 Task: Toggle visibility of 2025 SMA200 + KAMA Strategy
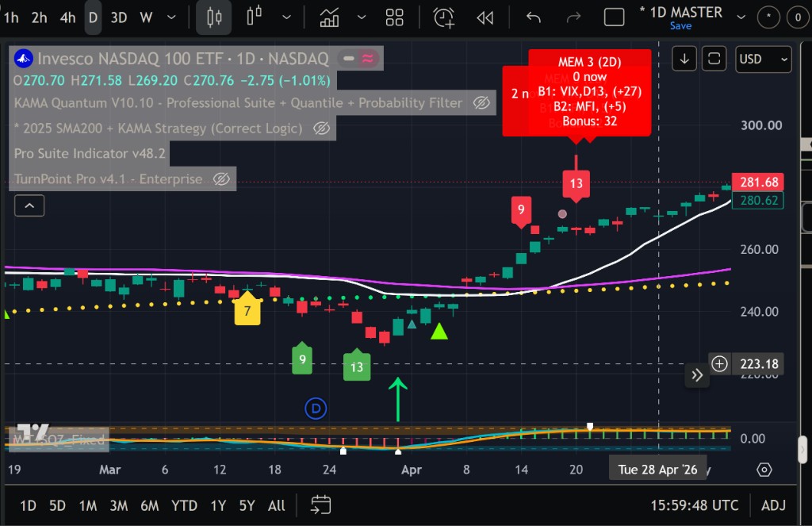pos(322,128)
